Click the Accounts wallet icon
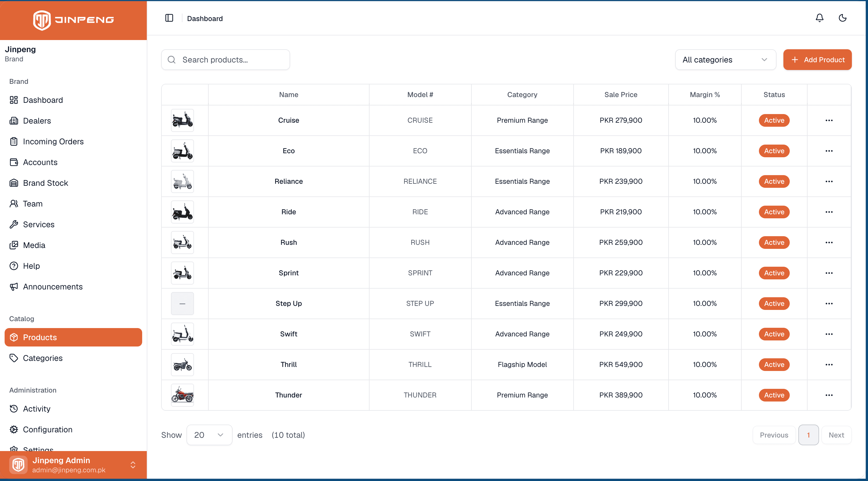The image size is (868, 481). point(14,162)
